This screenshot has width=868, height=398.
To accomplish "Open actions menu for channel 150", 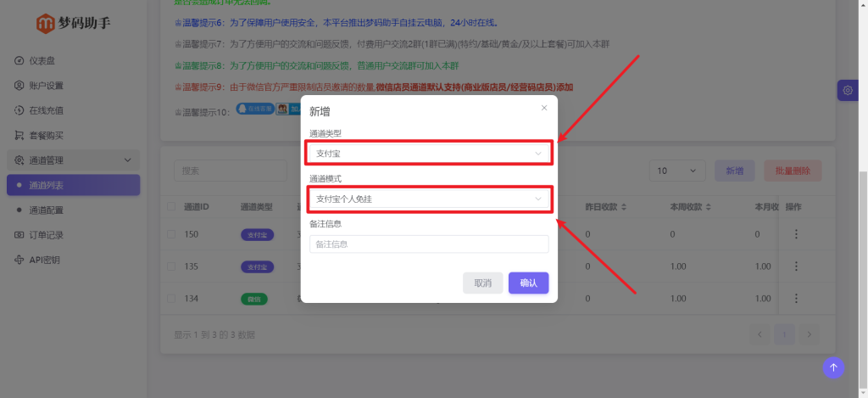I will (796, 234).
